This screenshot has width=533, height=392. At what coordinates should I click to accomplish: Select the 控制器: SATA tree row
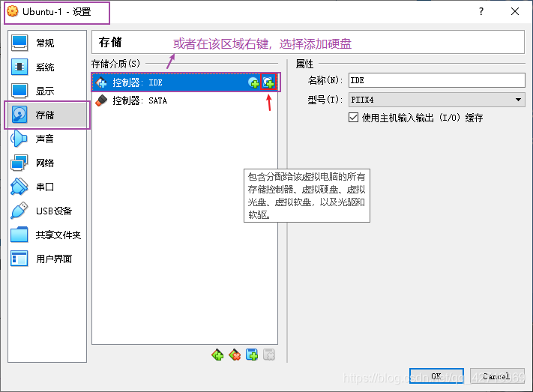tap(185, 100)
